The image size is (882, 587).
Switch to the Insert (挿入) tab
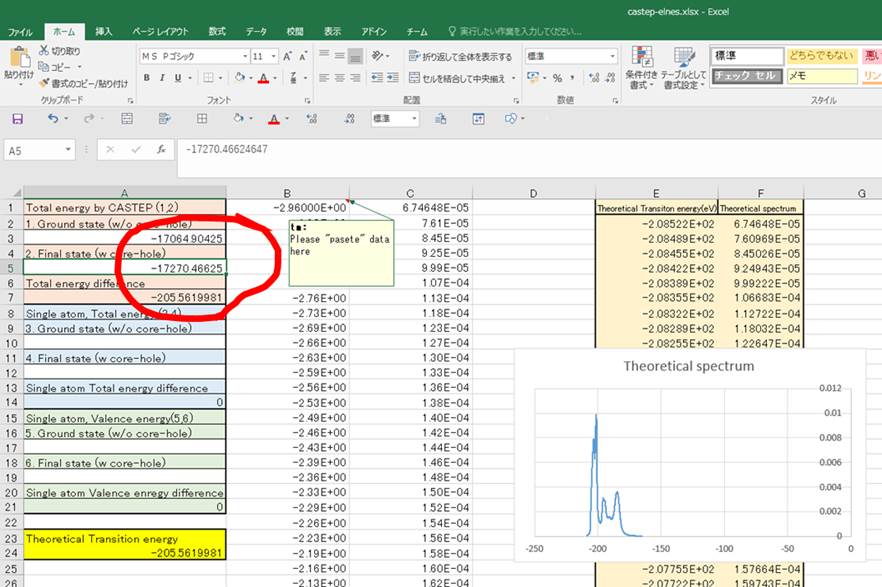104,31
